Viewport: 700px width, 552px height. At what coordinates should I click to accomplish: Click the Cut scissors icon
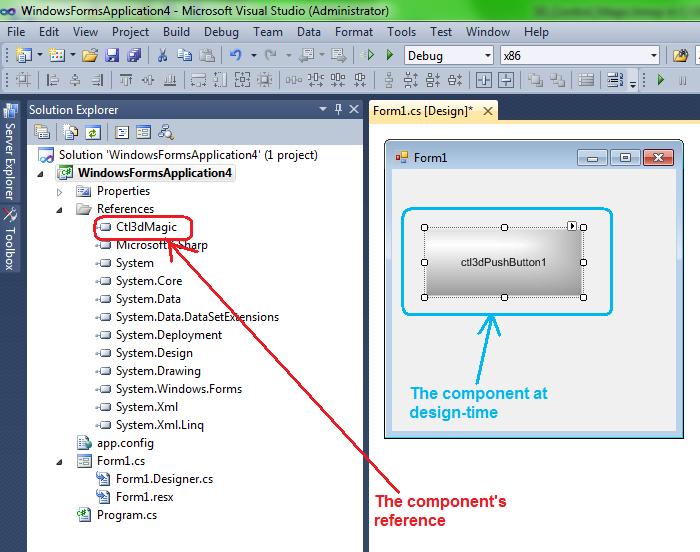(162, 56)
